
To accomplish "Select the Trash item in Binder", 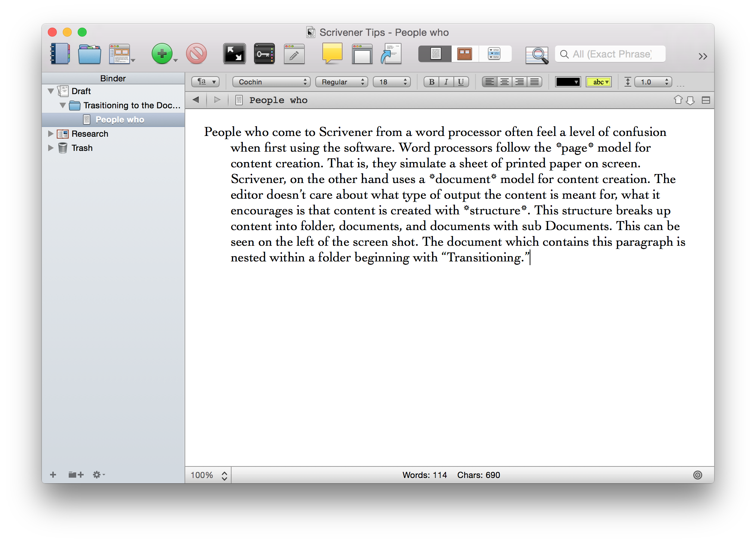I will point(82,148).
